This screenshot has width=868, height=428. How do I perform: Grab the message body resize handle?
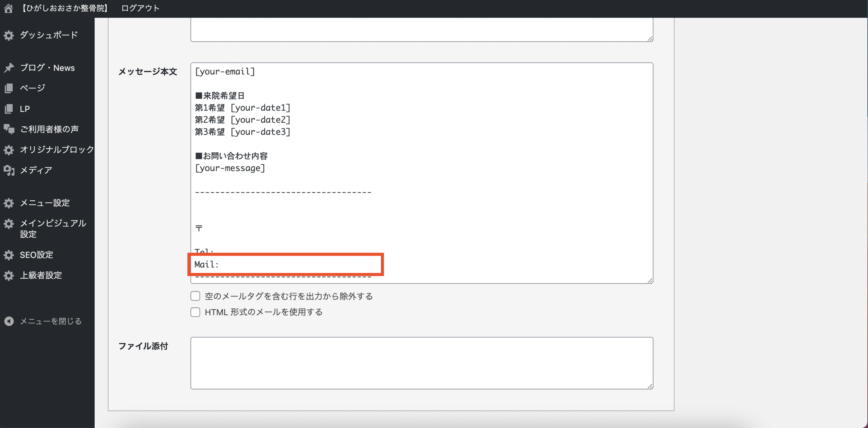pos(650,281)
